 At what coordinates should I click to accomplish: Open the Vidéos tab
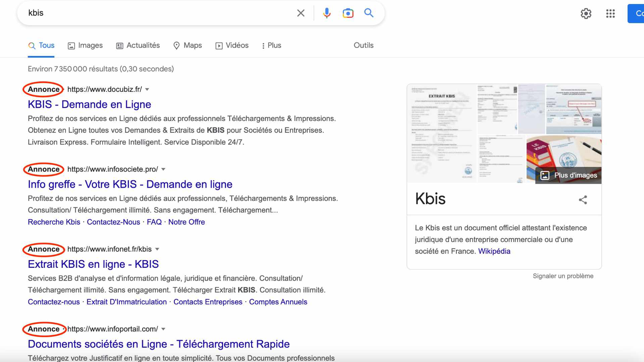click(232, 46)
